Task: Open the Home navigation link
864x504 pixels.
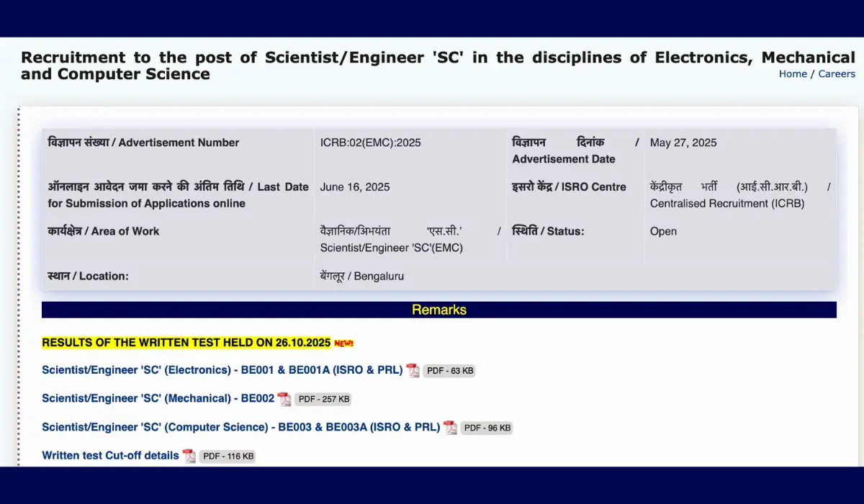Action: 793,73
